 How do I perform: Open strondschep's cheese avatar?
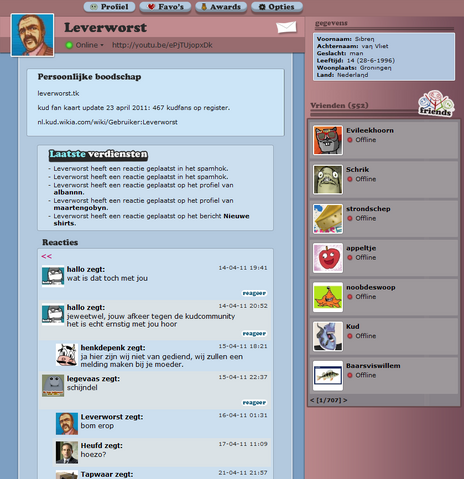click(x=328, y=219)
